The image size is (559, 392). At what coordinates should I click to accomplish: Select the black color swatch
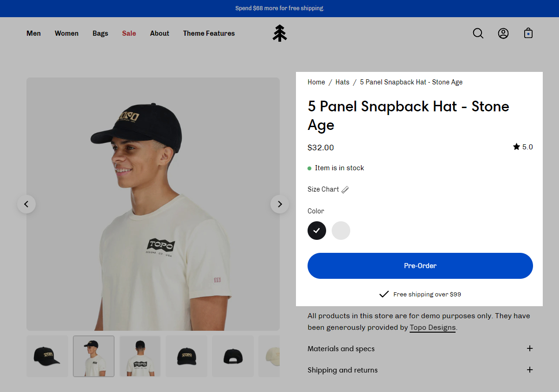(317, 231)
